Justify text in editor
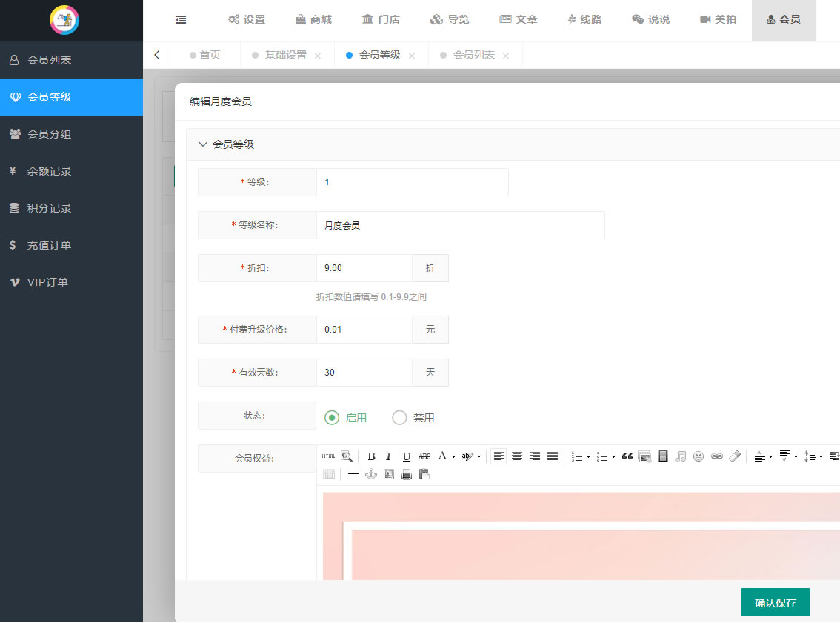 (x=553, y=456)
